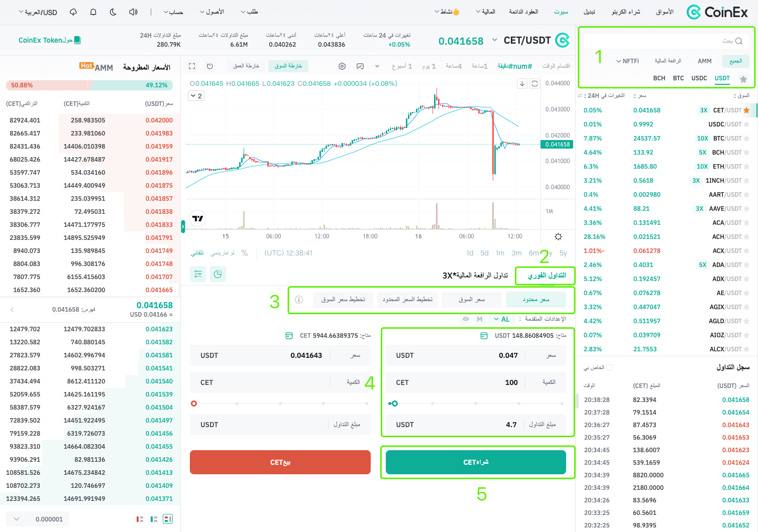Expand the orders dropdown in top bar
The width and height of the screenshot is (758, 532).
pos(249,12)
